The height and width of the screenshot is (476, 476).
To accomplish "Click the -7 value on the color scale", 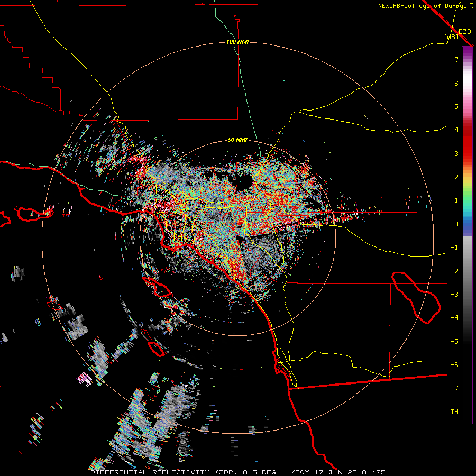I will 454,388.
